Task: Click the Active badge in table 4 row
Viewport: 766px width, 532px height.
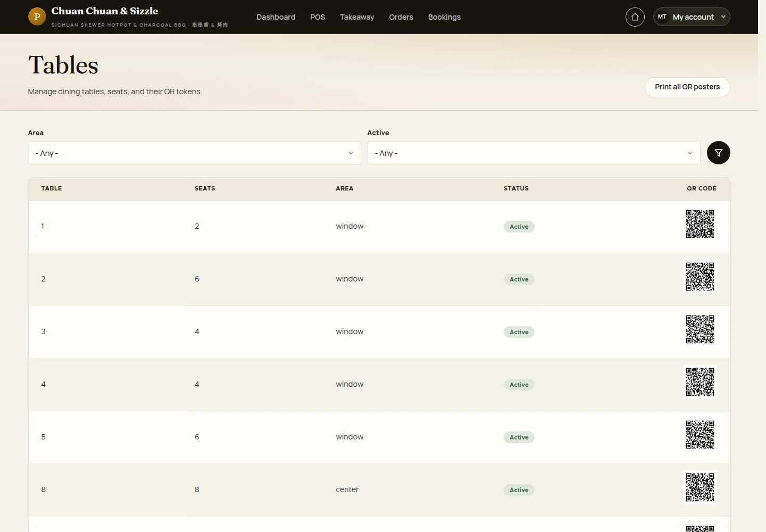Action: [519, 385]
